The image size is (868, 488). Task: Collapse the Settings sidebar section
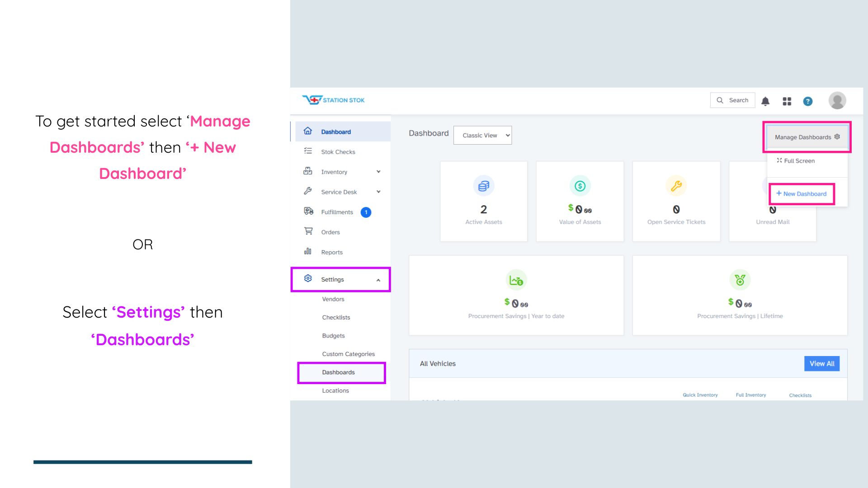click(x=378, y=280)
